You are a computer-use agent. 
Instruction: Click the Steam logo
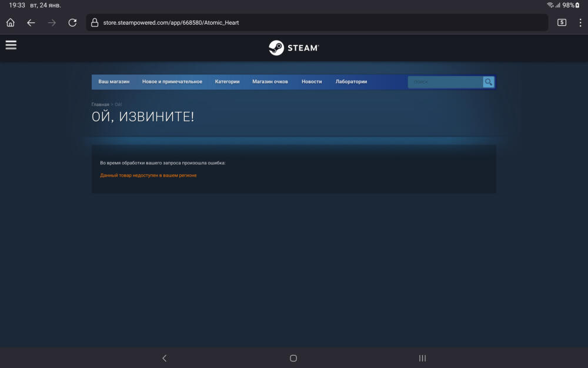tap(293, 48)
